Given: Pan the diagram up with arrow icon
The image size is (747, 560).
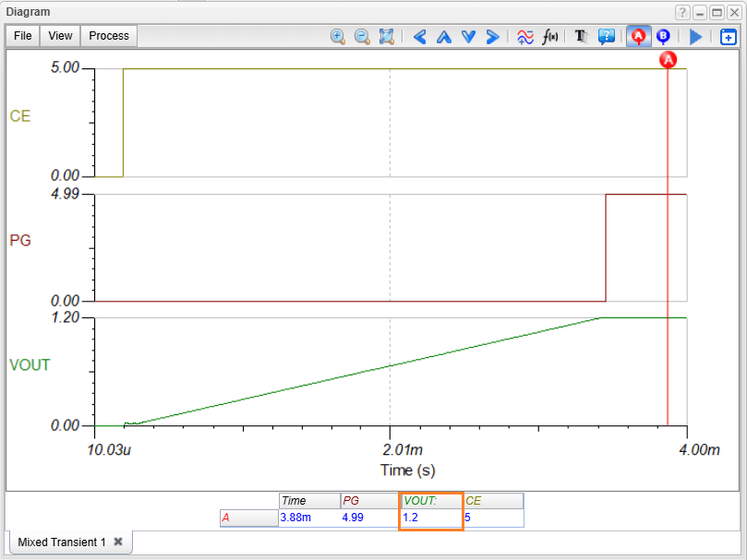Looking at the screenshot, I should [443, 37].
